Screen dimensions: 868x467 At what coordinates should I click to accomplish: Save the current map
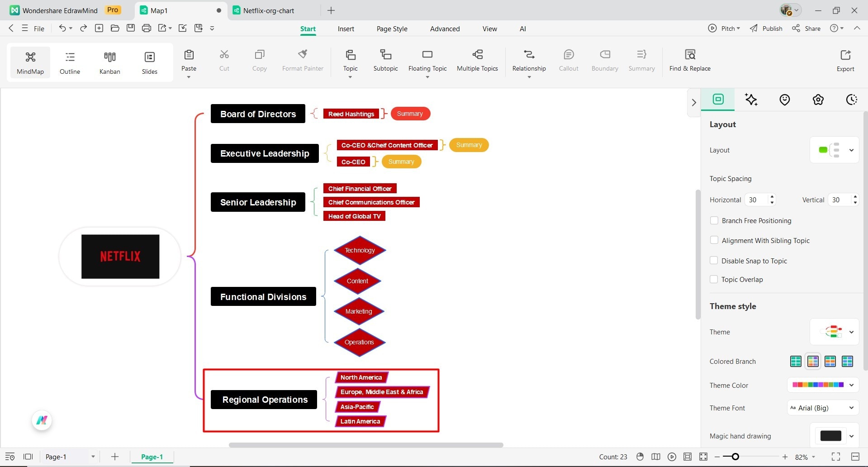point(131,28)
